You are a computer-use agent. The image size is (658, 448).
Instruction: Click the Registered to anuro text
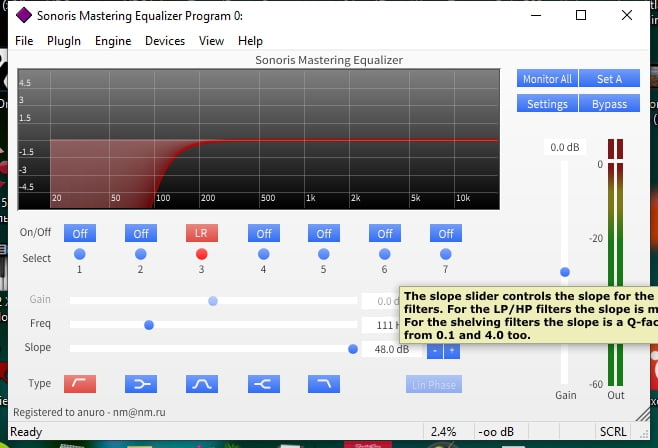[89, 412]
